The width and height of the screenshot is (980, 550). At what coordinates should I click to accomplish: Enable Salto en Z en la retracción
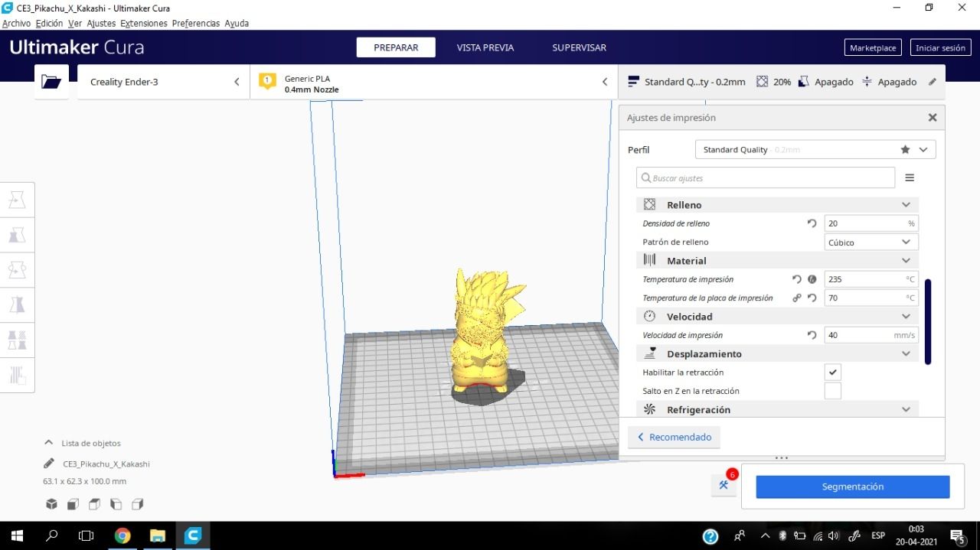click(833, 391)
